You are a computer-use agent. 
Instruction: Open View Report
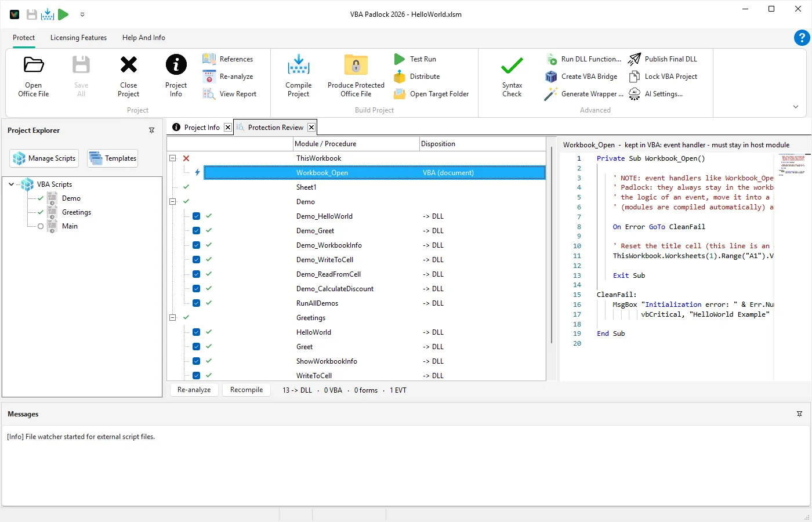(230, 94)
